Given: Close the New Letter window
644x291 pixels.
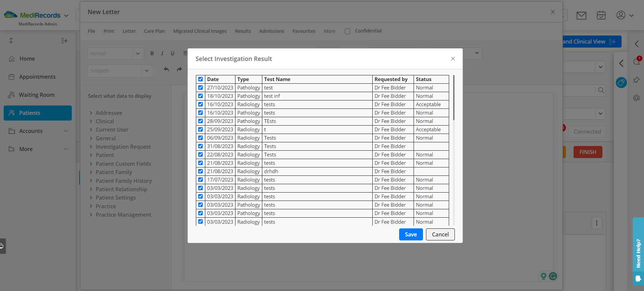Looking at the screenshot, I should pyautogui.click(x=553, y=12).
